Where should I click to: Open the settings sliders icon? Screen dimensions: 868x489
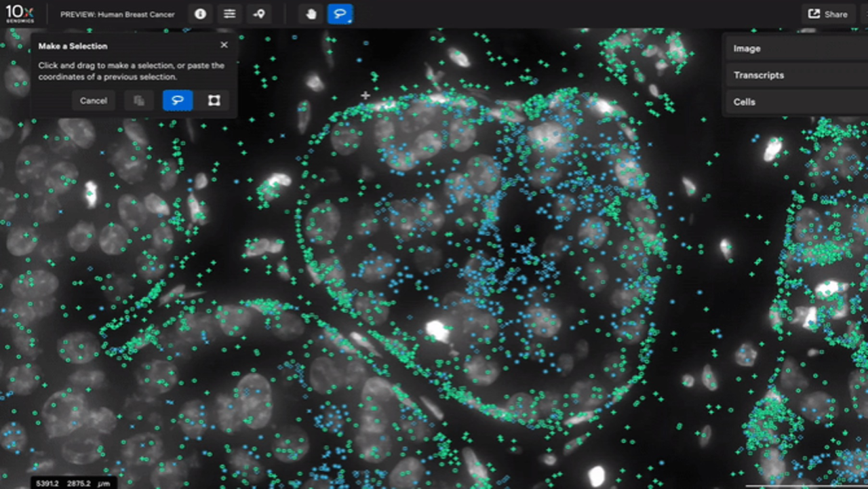(x=230, y=14)
